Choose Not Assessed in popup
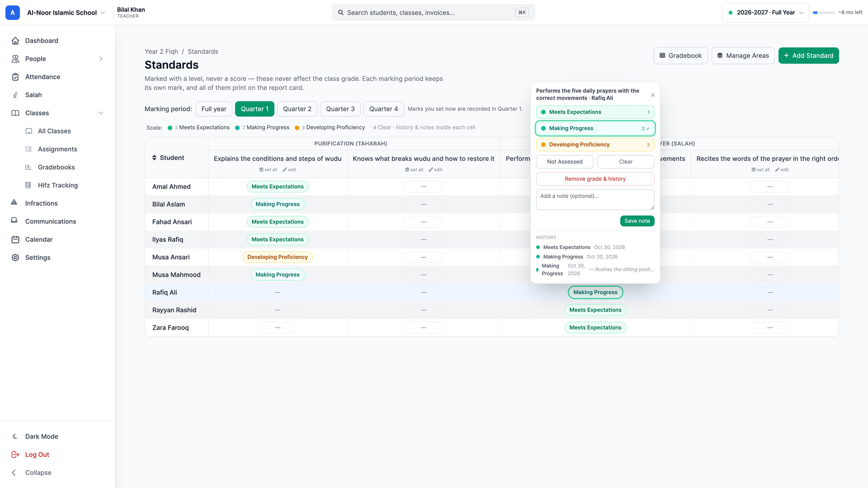Image resolution: width=868 pixels, height=488 pixels. coord(565,162)
